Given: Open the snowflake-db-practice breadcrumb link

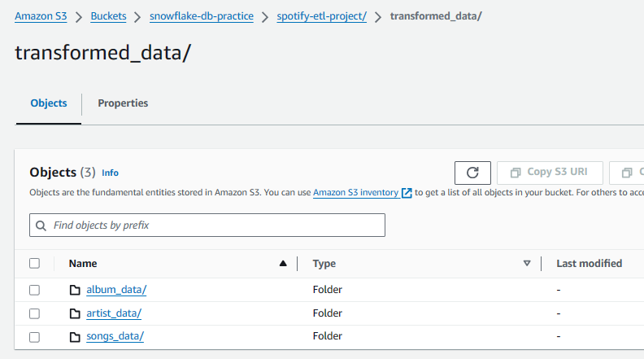Looking at the screenshot, I should (x=202, y=16).
